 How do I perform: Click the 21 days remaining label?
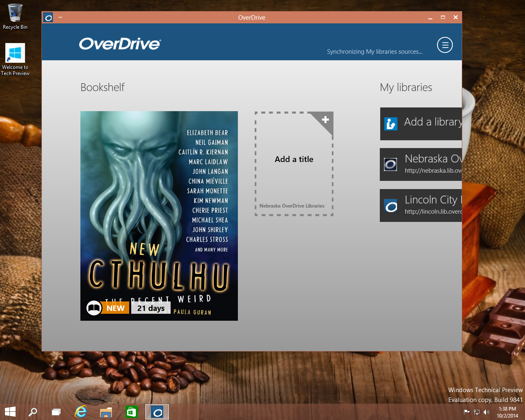tap(151, 308)
